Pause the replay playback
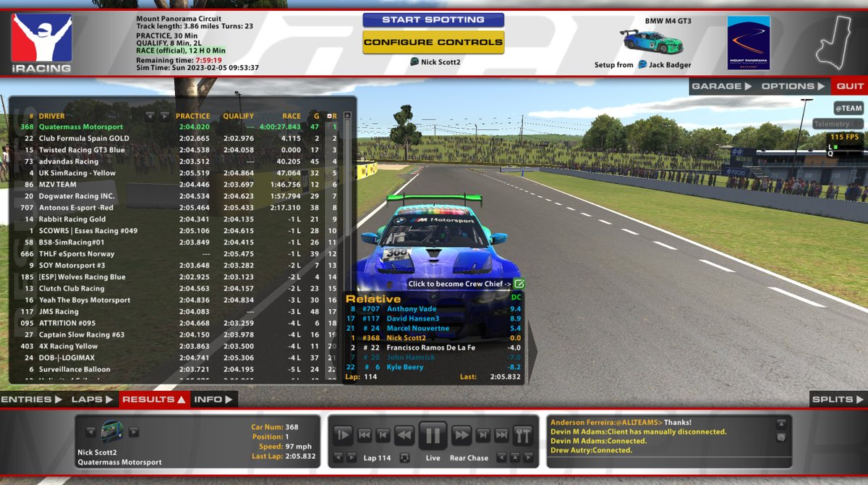 [433, 434]
